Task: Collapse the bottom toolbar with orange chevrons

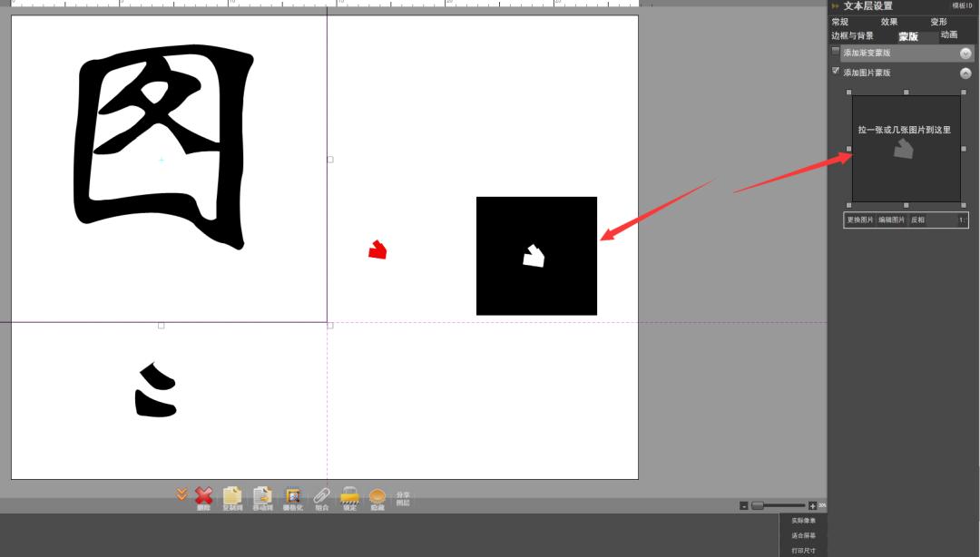Action: click(x=181, y=494)
